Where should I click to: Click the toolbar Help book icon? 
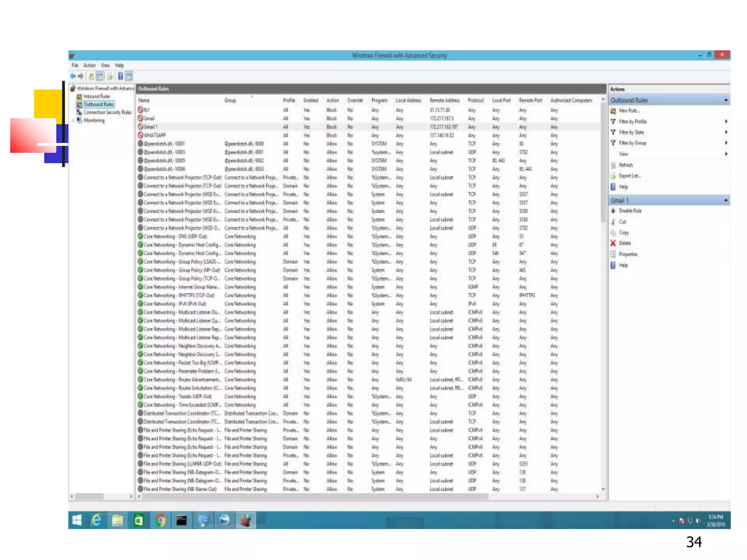click(120, 76)
